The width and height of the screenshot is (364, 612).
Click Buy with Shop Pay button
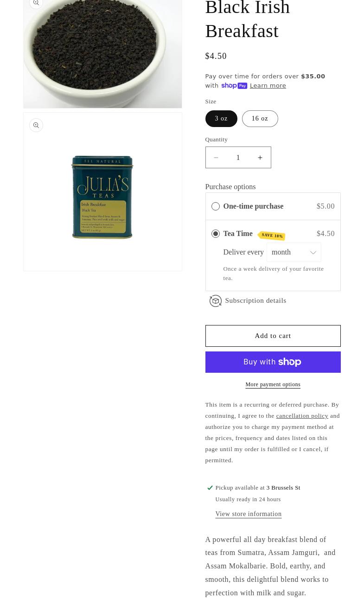[273, 362]
